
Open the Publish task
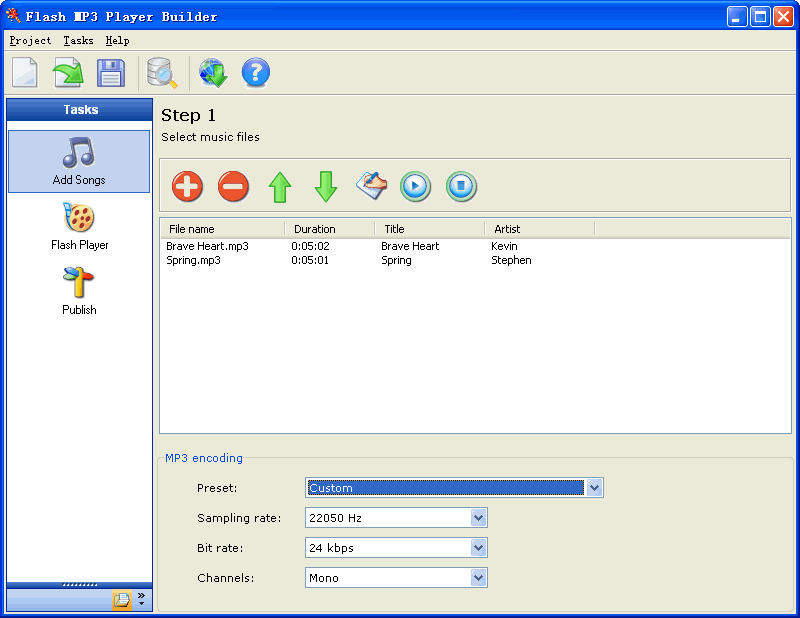(x=79, y=291)
